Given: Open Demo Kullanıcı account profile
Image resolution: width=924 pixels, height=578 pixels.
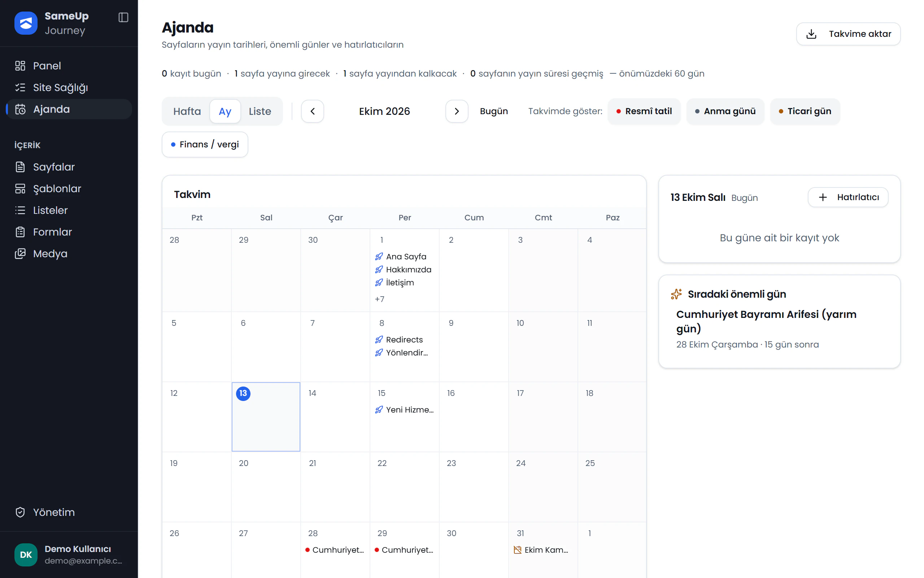Looking at the screenshot, I should coord(69,555).
